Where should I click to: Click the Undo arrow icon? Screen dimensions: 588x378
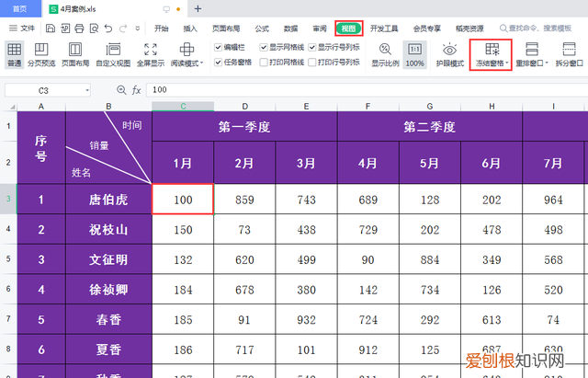(108, 29)
